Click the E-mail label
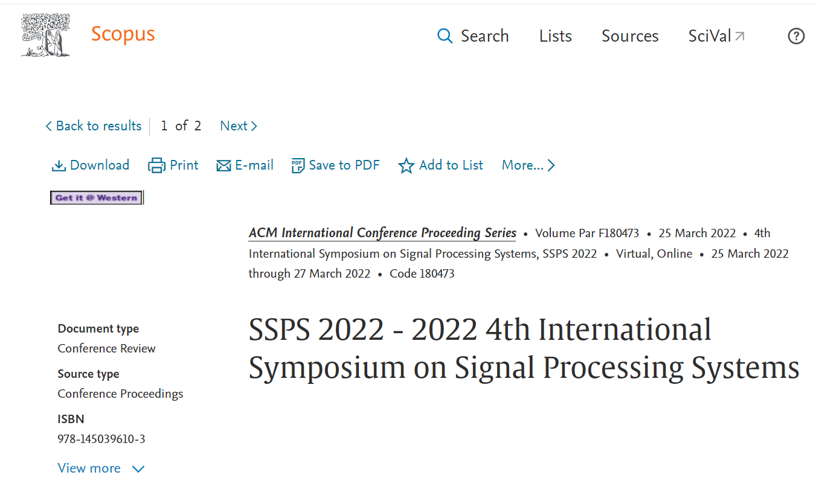Image resolution: width=816 pixels, height=504 pixels. [x=254, y=165]
